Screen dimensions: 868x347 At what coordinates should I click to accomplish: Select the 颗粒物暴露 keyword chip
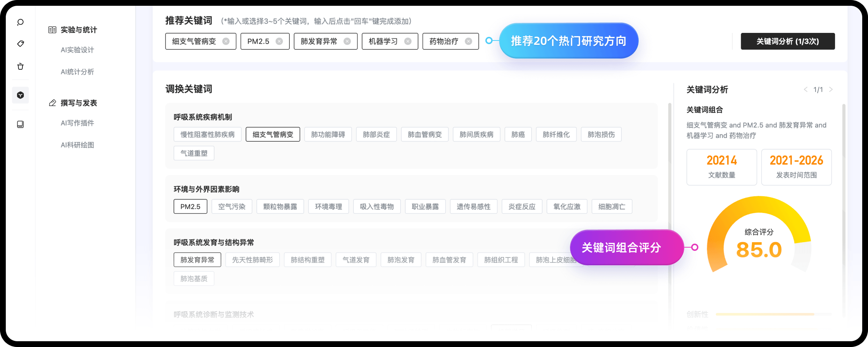[280, 206]
